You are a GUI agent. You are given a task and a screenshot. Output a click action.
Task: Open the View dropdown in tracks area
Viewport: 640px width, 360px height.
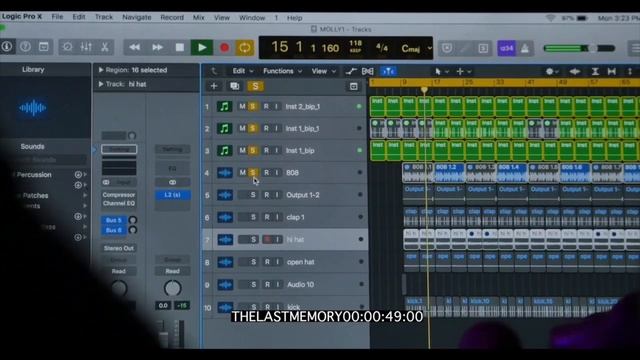click(x=324, y=71)
